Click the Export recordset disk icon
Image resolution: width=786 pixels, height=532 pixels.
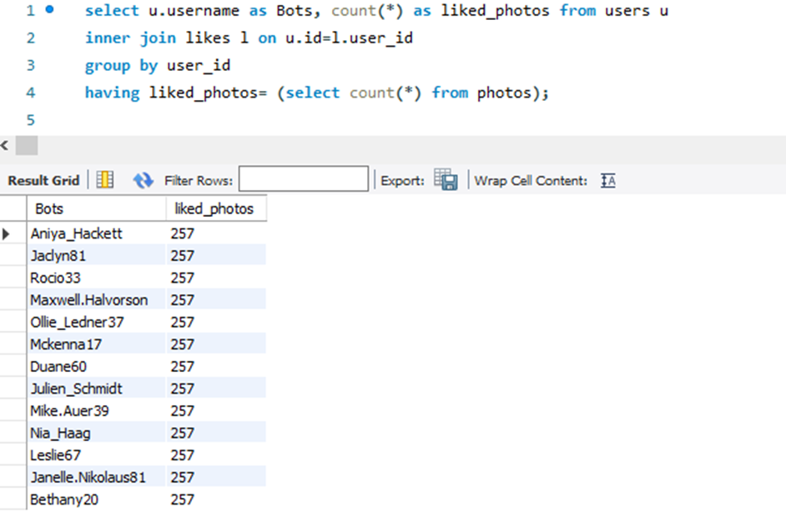click(446, 180)
